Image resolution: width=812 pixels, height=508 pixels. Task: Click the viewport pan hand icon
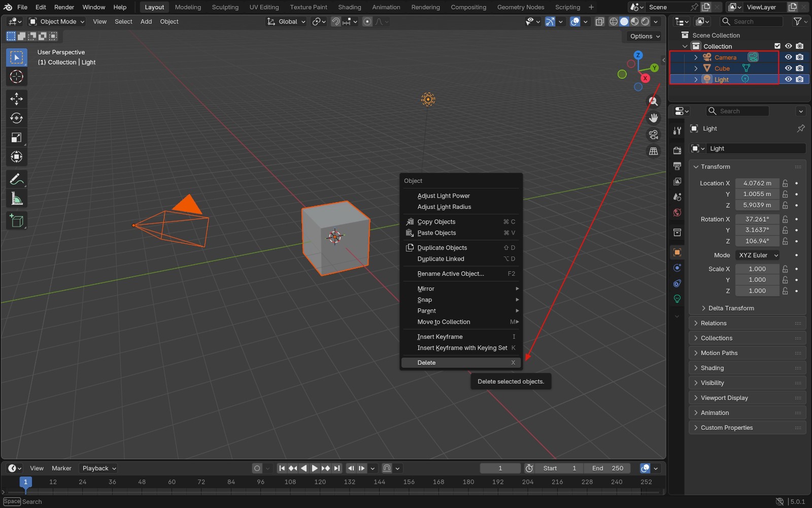pos(653,118)
